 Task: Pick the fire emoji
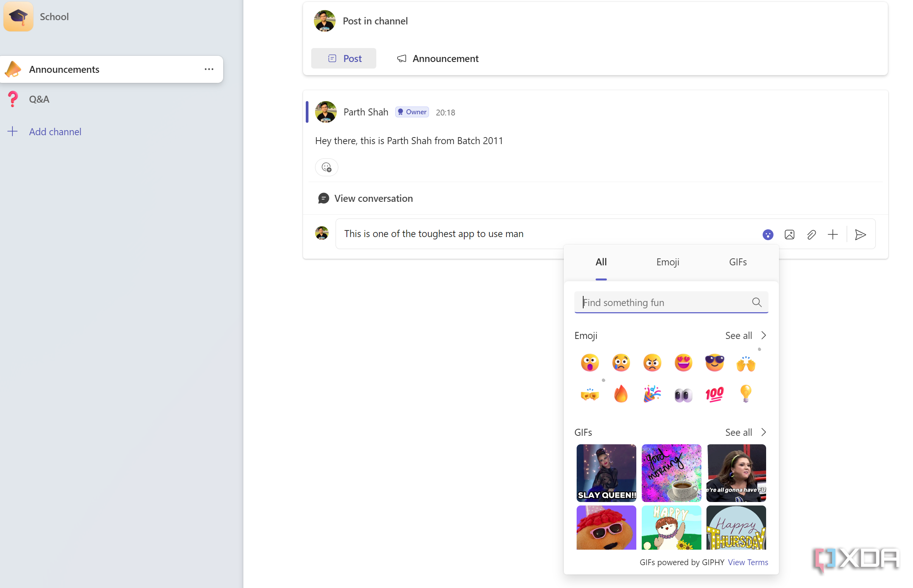[621, 394]
